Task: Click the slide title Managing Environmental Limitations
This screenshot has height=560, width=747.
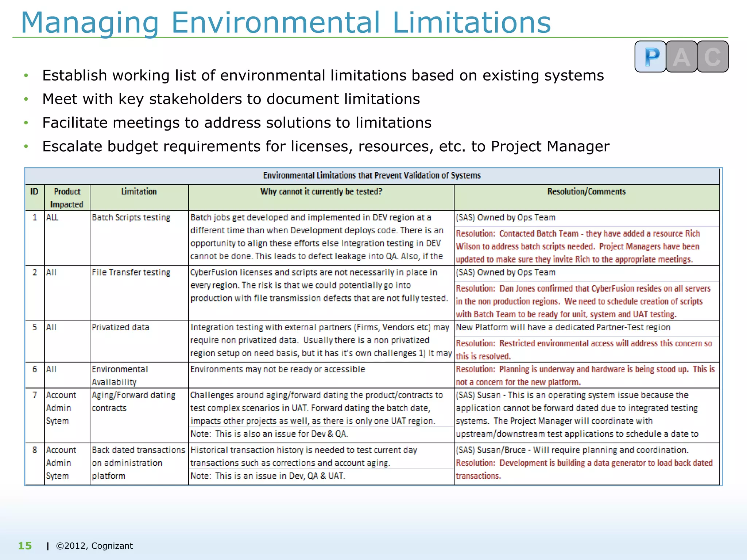Action: (286, 23)
